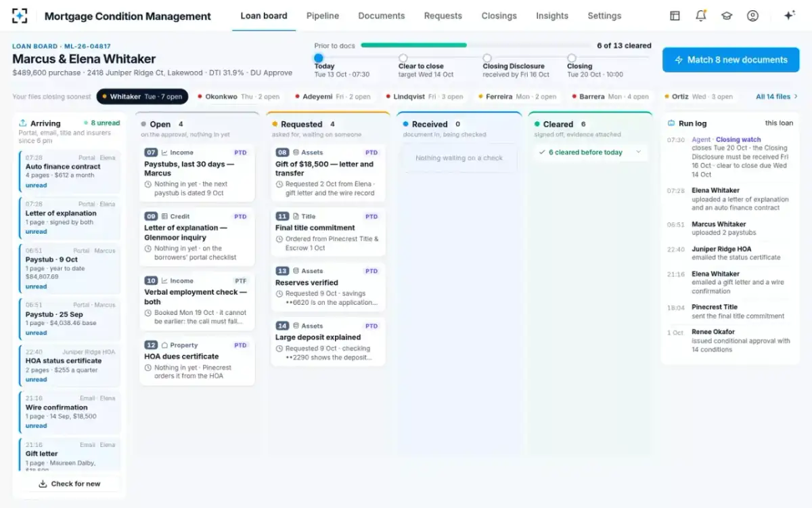Screen dimensions: 812x508
Task: Open the graduation cap help icon
Action: click(x=727, y=16)
